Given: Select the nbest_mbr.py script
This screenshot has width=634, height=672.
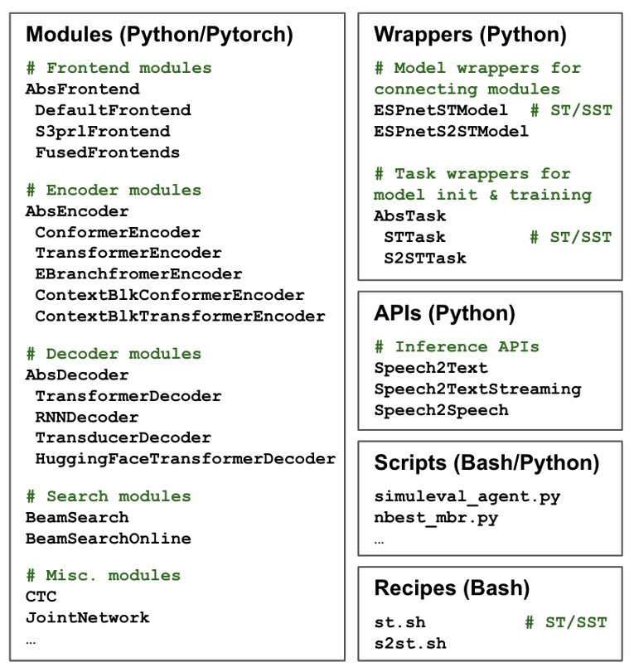Looking at the screenshot, I should (x=436, y=518).
